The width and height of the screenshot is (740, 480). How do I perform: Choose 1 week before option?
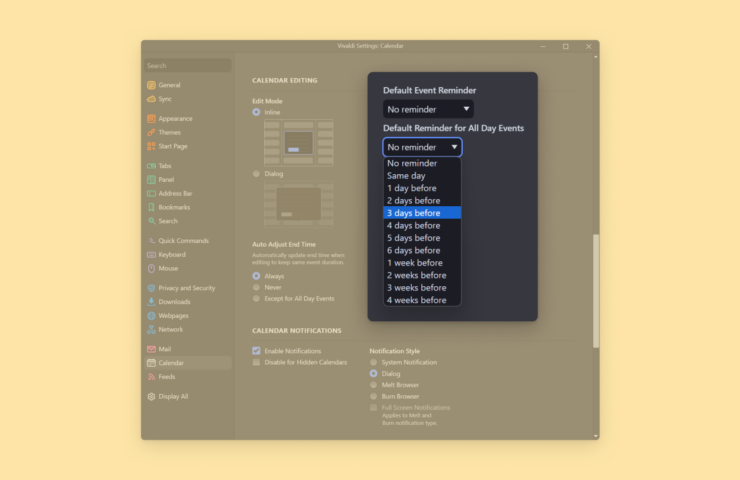point(422,263)
